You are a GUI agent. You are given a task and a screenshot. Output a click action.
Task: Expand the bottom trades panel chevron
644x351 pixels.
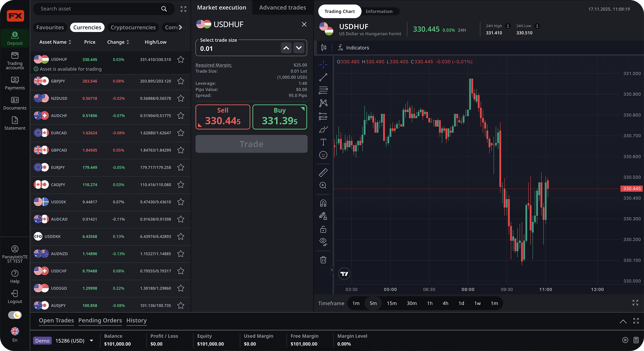(x=623, y=321)
